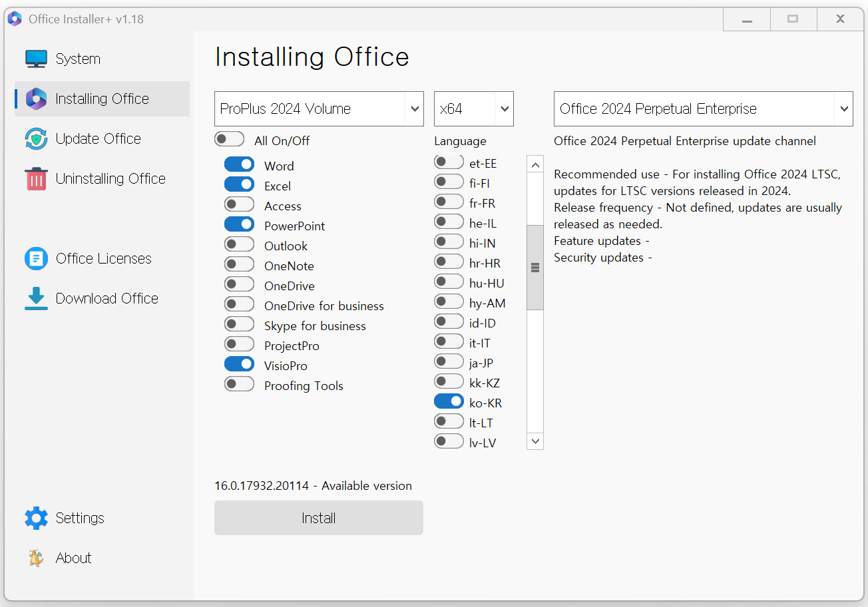
Task: Click the Download Office arrow icon
Action: point(36,298)
